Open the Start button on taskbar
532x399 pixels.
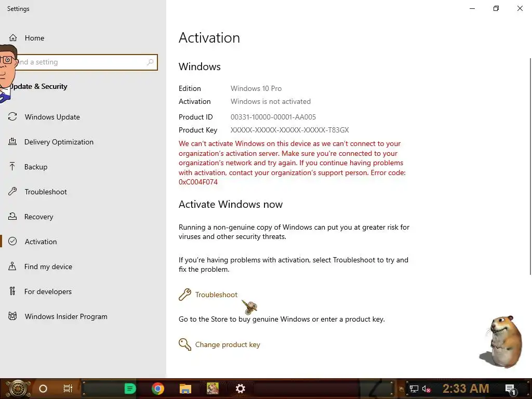18,389
